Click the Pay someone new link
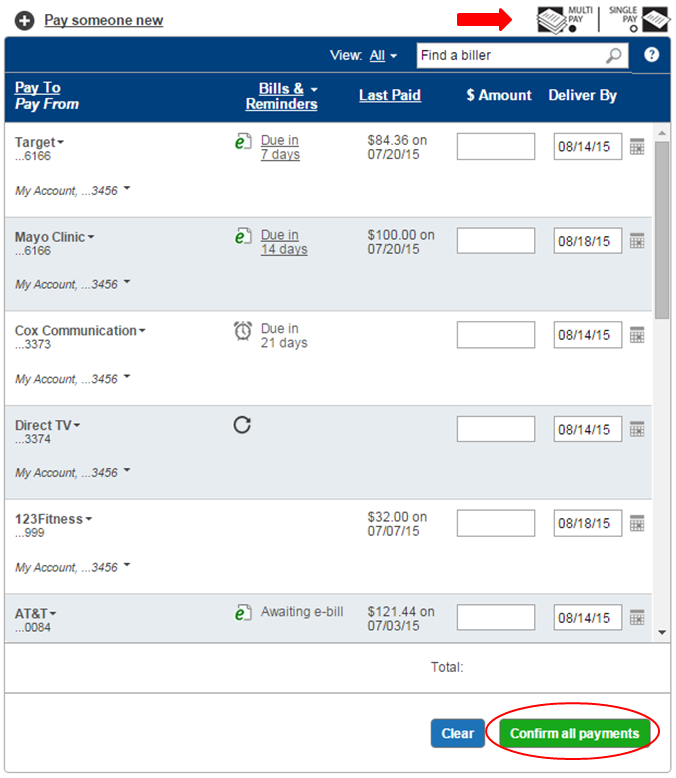This screenshot has width=676, height=778. (x=104, y=20)
